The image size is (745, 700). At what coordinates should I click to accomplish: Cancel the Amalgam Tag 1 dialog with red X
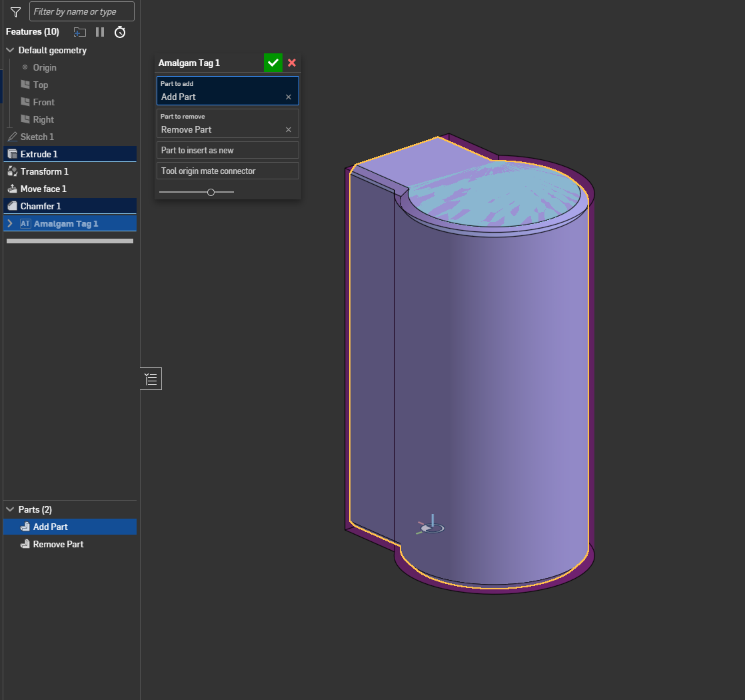(x=292, y=63)
